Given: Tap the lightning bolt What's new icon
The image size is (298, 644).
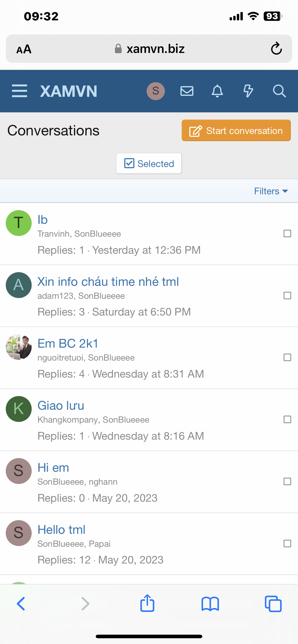Looking at the screenshot, I should click(x=248, y=91).
